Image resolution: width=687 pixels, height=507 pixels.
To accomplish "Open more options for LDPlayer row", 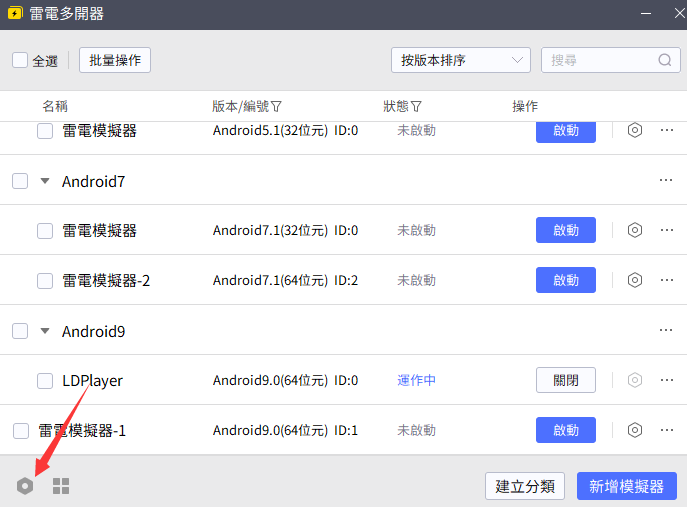I will [667, 380].
